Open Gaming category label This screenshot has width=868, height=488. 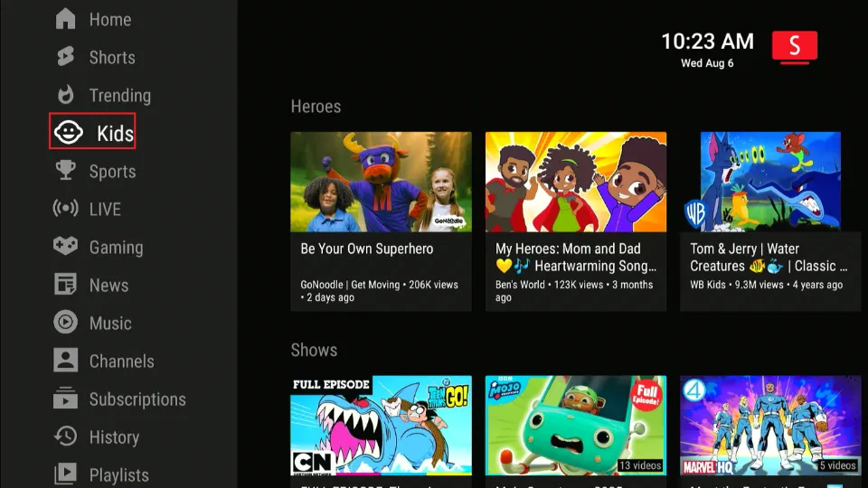click(x=117, y=248)
